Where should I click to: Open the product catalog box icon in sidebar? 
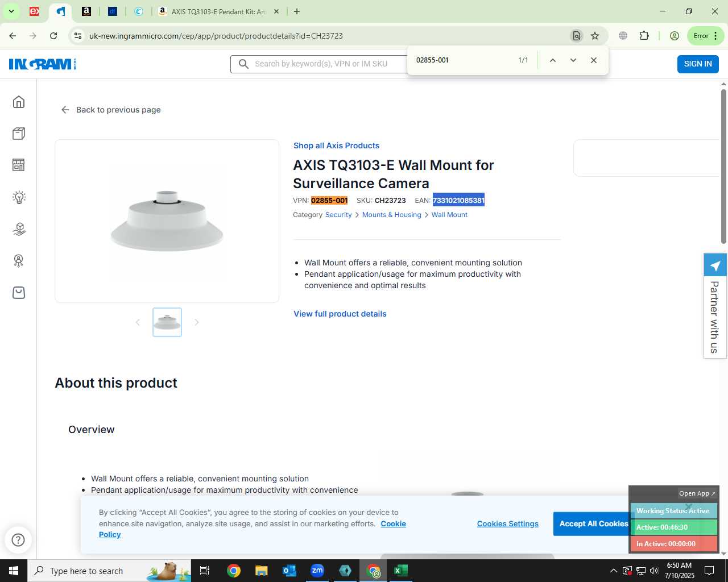click(19, 134)
